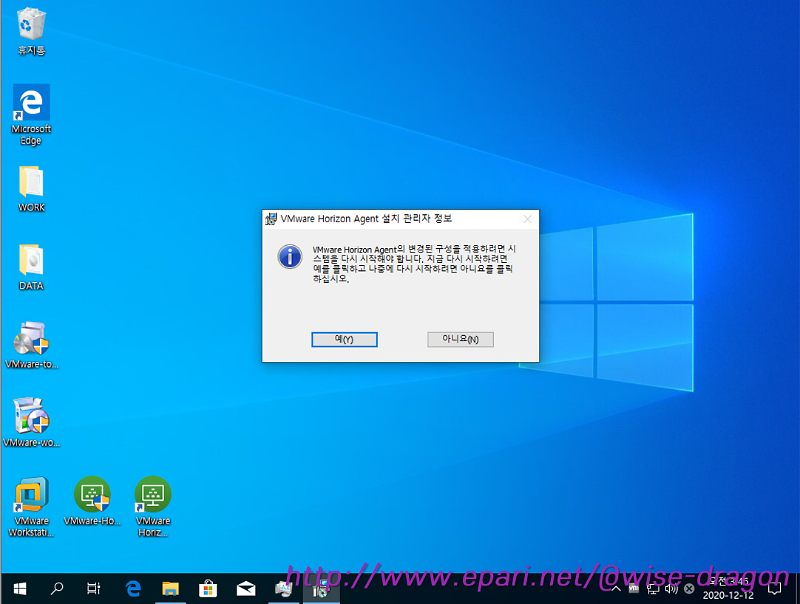
Task: Select the VMware-to... installer icon on the desktop
Action: click(x=31, y=345)
